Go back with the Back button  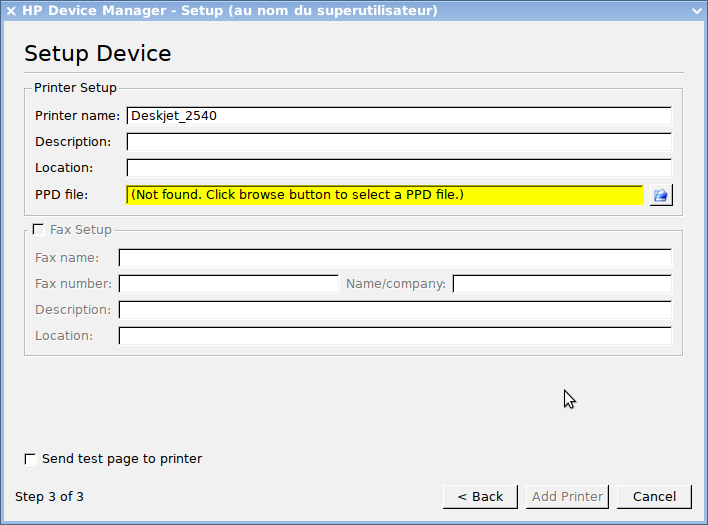coord(480,497)
